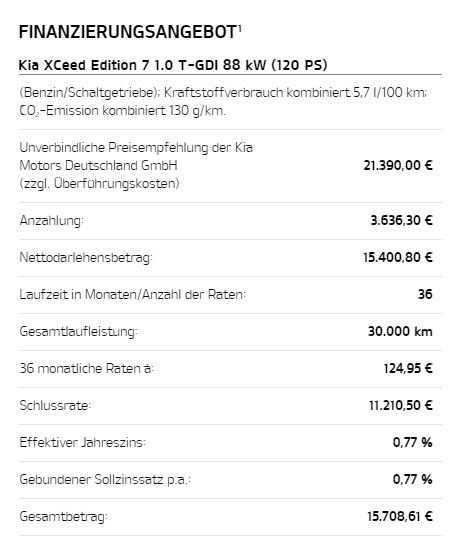The width and height of the screenshot is (470, 559).
Task: Select the Nettodarlehensbetrag label
Action: point(86,257)
